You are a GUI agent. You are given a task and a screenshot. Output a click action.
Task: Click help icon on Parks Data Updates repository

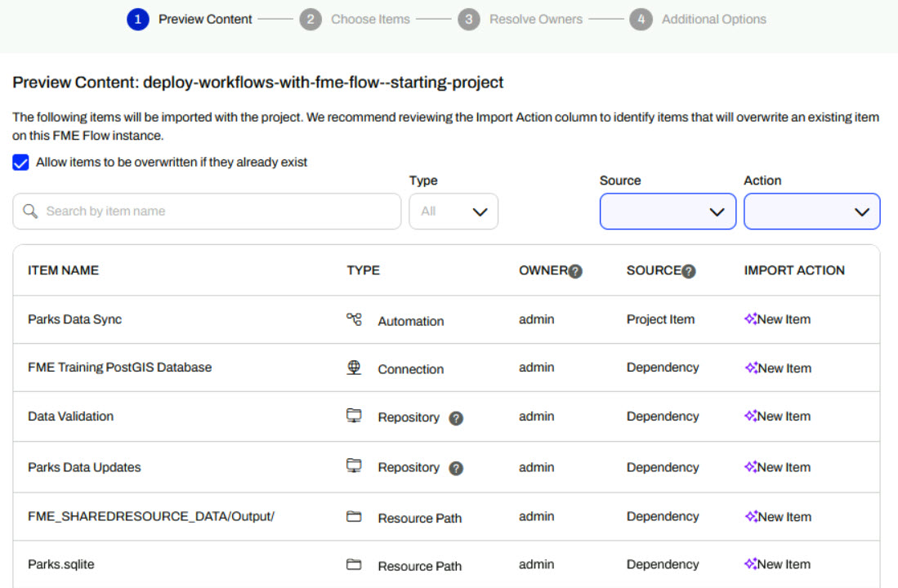click(456, 468)
